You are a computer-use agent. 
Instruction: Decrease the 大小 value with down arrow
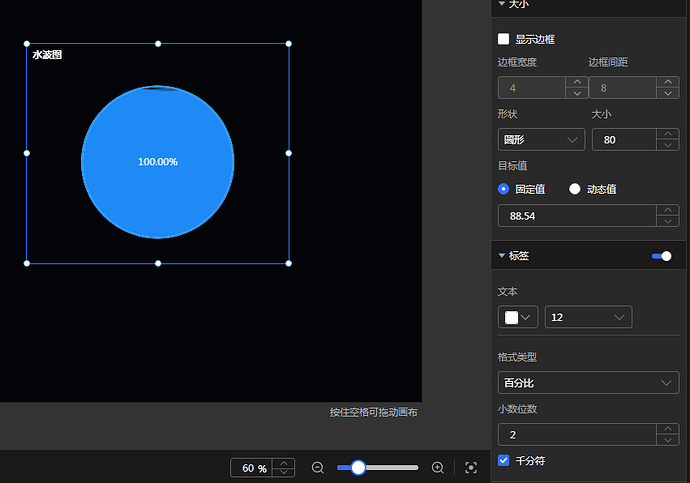(x=667, y=145)
